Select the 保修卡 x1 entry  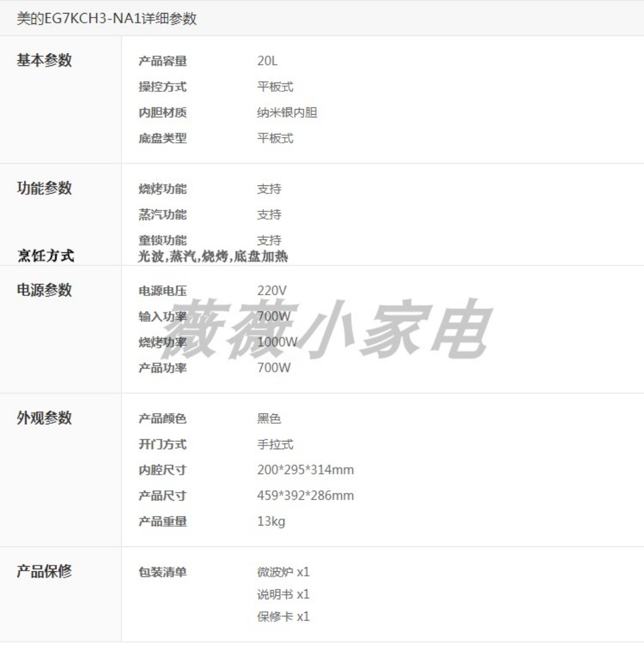283,617
